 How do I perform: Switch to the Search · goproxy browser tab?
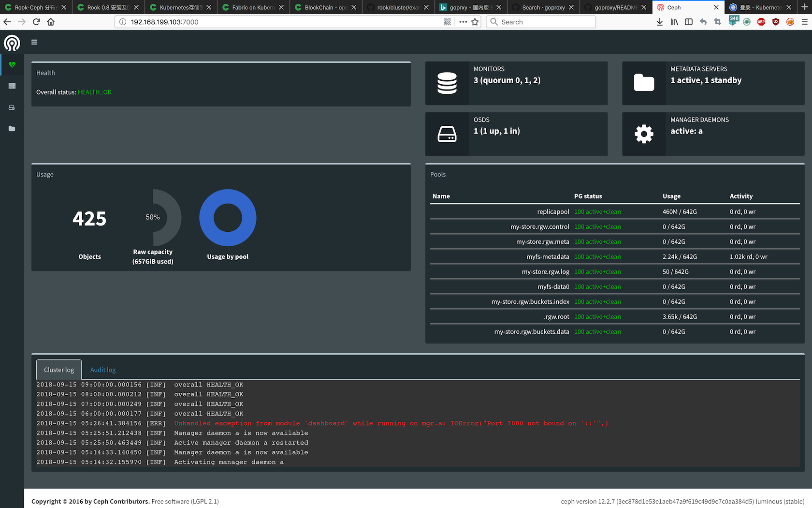click(x=544, y=7)
